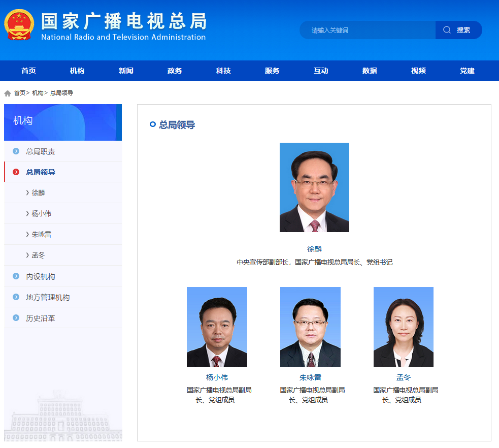The height and width of the screenshot is (448, 499).
Task: Click the portrait photo of 杨小伟
Action: pyautogui.click(x=217, y=327)
